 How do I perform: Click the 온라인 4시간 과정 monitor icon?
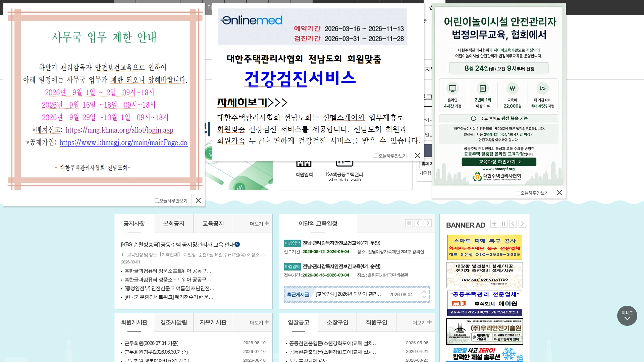452,88
